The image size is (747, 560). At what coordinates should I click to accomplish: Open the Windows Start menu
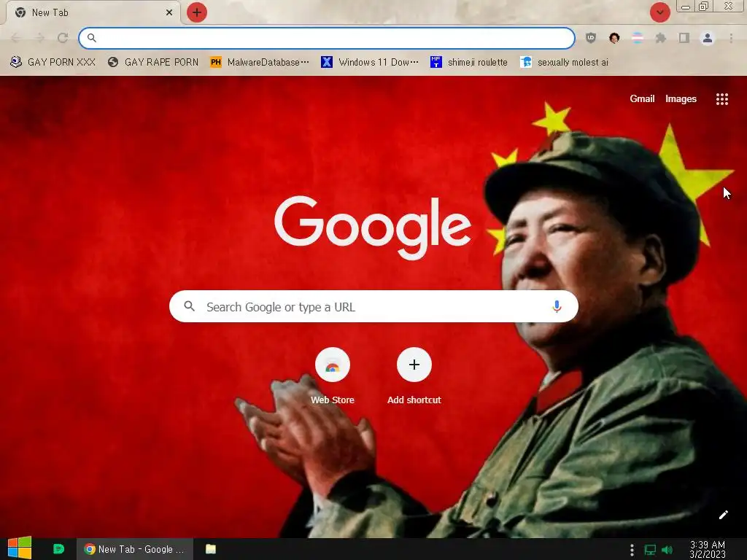(20, 548)
